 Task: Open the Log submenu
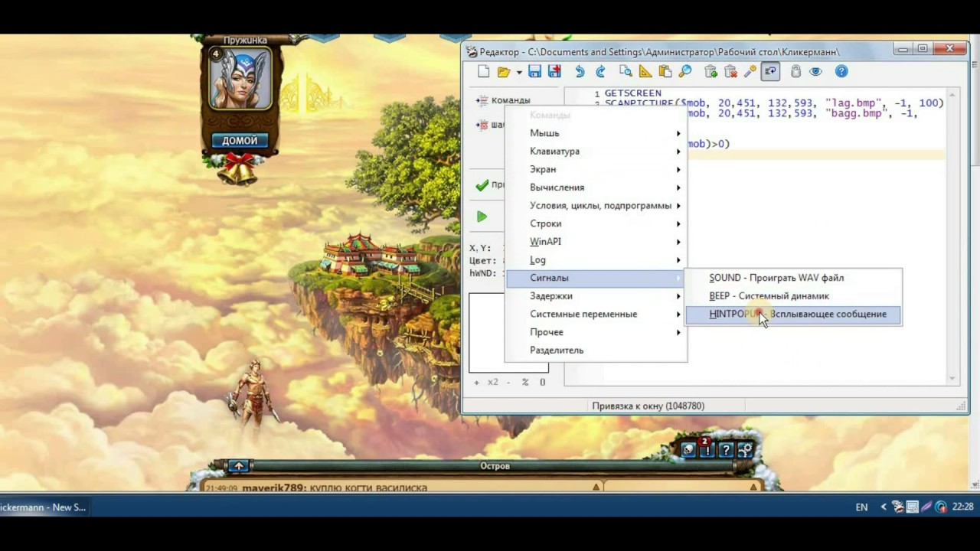point(596,260)
